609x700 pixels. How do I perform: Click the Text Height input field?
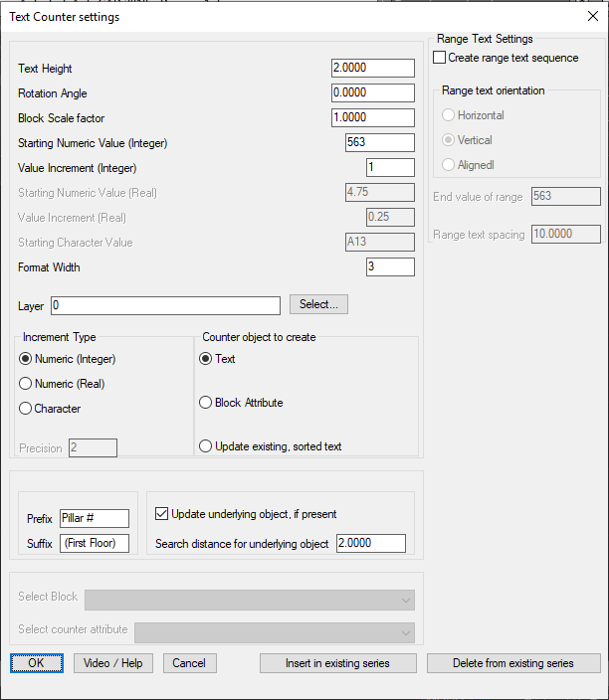[x=372, y=68]
